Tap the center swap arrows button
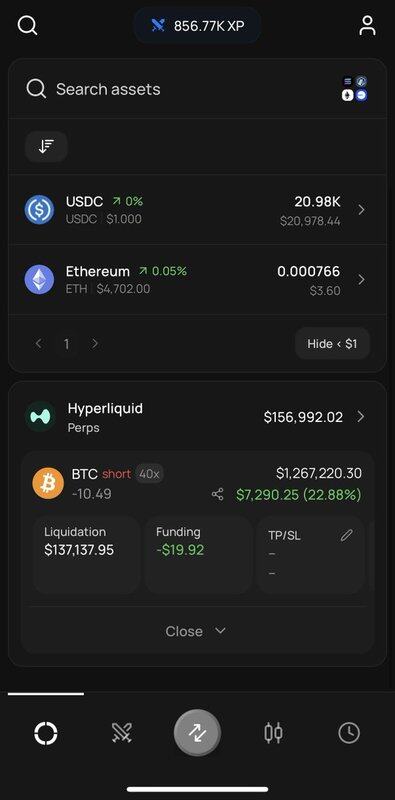 point(198,733)
